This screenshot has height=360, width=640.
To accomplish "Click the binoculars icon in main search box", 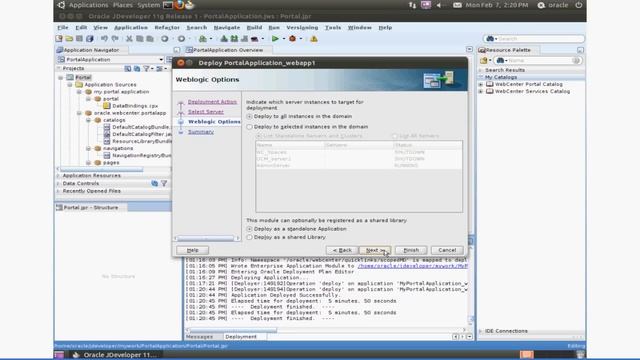I will point(490,39).
